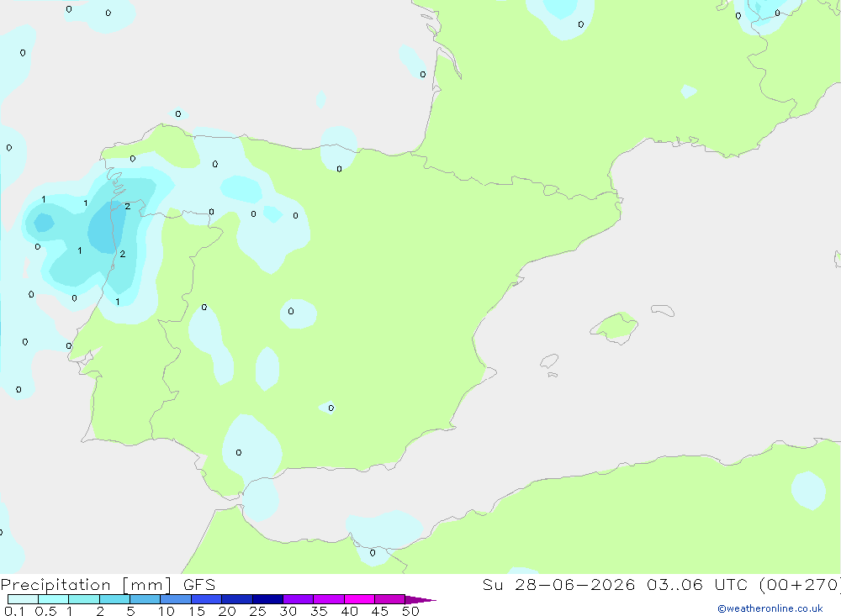This screenshot has height=616, width=841.
Task: Pick legend swatch between 15 and 20
Action: [x=207, y=599]
